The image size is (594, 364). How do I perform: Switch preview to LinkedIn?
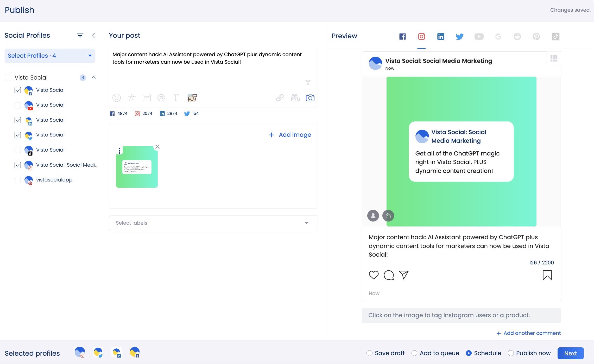tap(440, 36)
